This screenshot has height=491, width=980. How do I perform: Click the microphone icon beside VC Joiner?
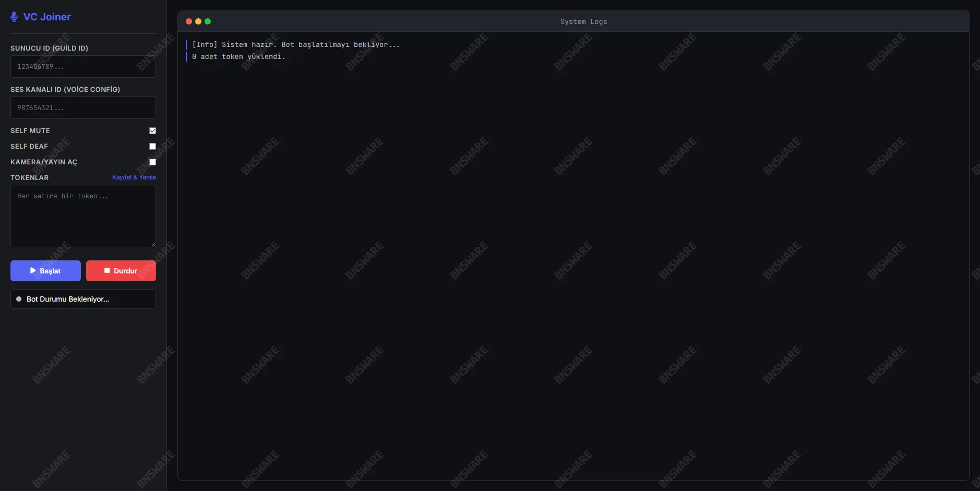click(14, 17)
